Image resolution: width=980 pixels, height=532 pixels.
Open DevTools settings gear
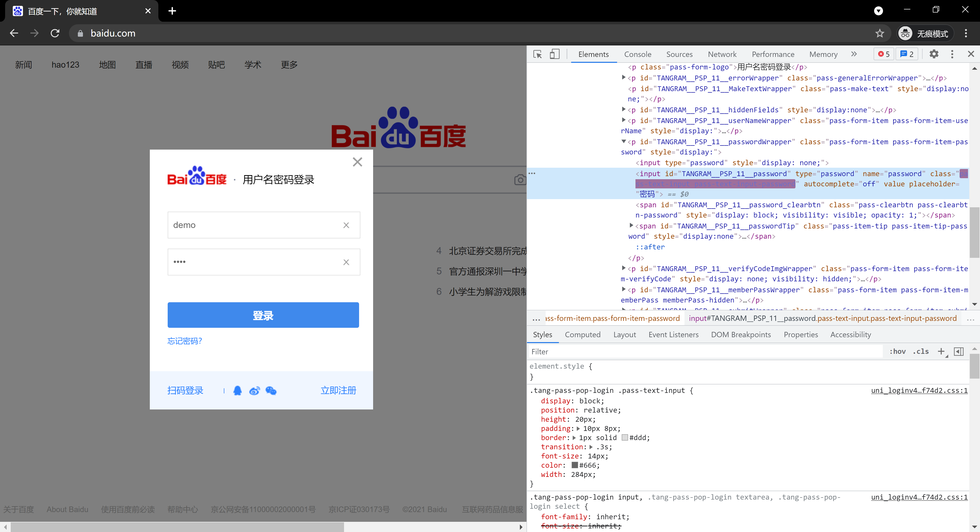click(x=934, y=54)
